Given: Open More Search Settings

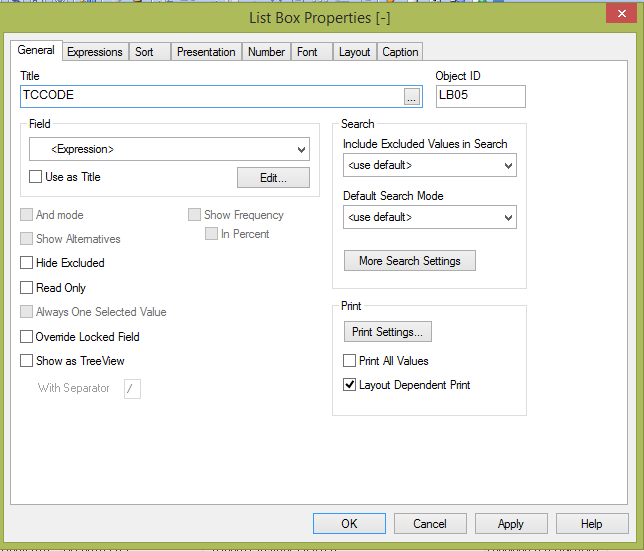Looking at the screenshot, I should 409,261.
